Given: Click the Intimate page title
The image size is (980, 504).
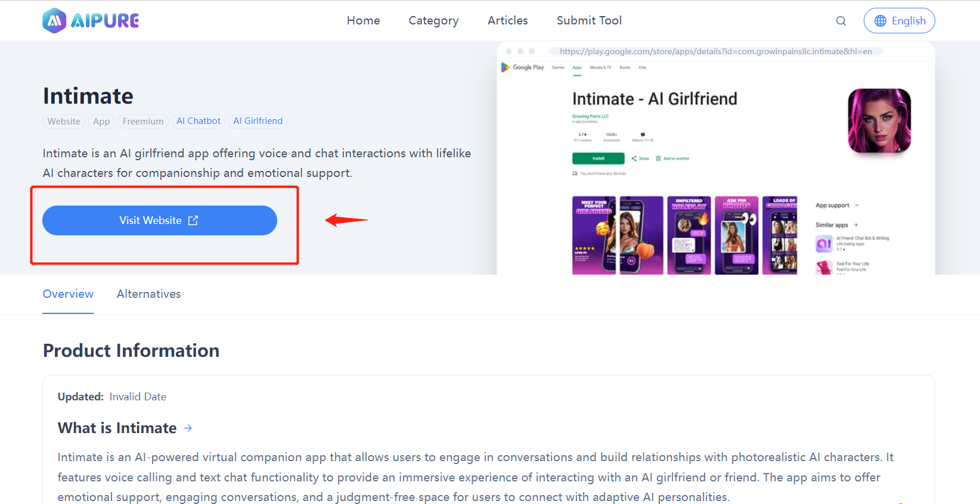Looking at the screenshot, I should point(88,96).
